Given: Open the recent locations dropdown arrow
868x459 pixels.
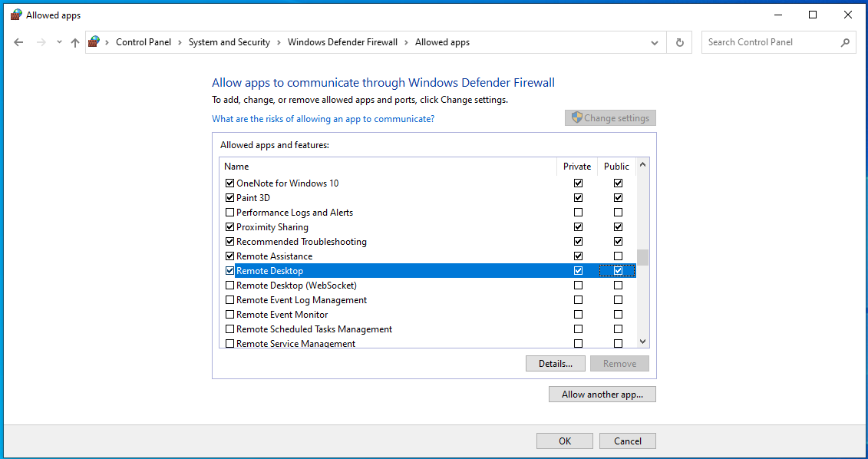Looking at the screenshot, I should (x=59, y=42).
